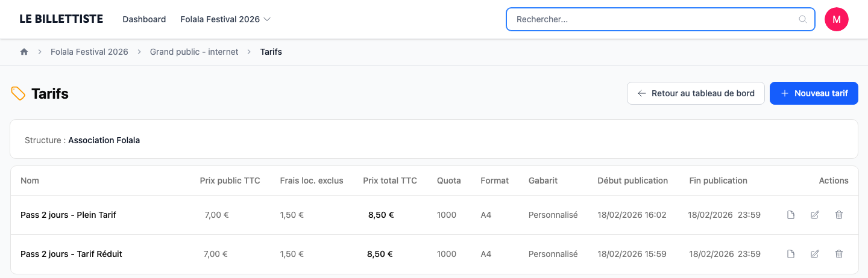Image resolution: width=868 pixels, height=278 pixels.
Task: Click Association Folala structure name
Action: coord(104,140)
